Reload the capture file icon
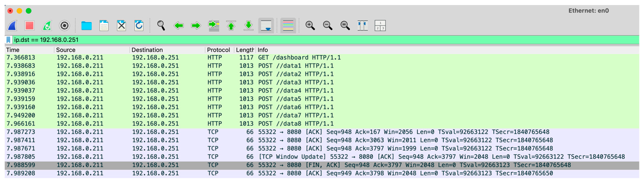 pyautogui.click(x=139, y=26)
